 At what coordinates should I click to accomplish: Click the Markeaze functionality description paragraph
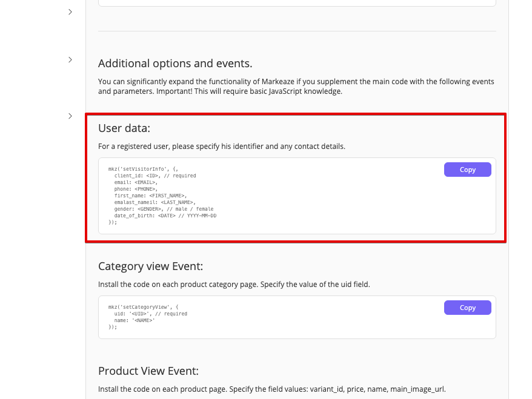point(296,87)
